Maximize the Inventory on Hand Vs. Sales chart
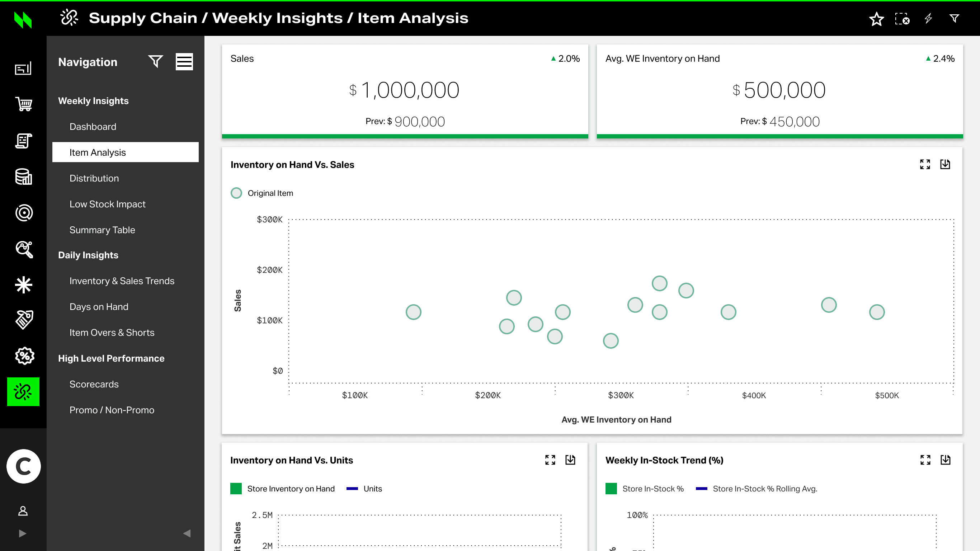Image resolution: width=980 pixels, height=551 pixels. (x=925, y=164)
